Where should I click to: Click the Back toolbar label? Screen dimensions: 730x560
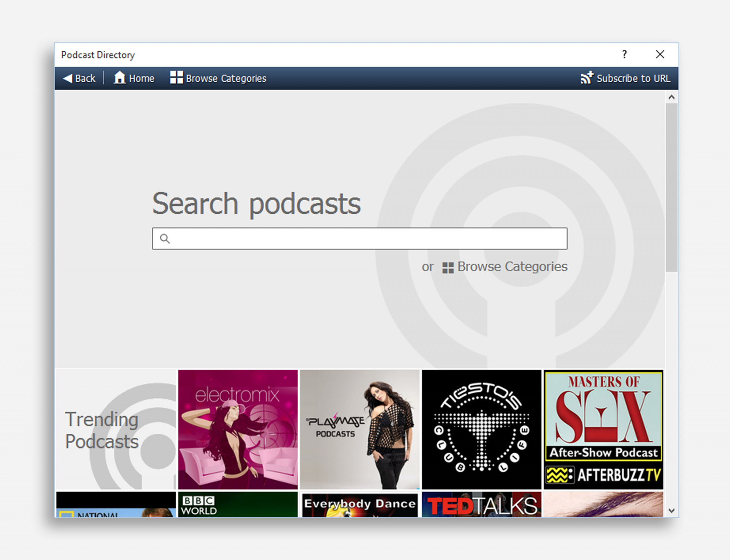click(x=85, y=79)
